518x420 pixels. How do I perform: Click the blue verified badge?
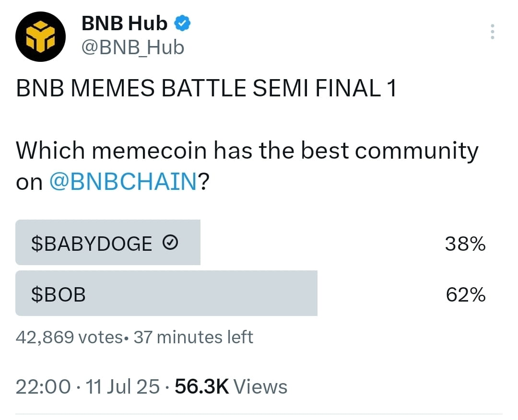[x=182, y=23]
